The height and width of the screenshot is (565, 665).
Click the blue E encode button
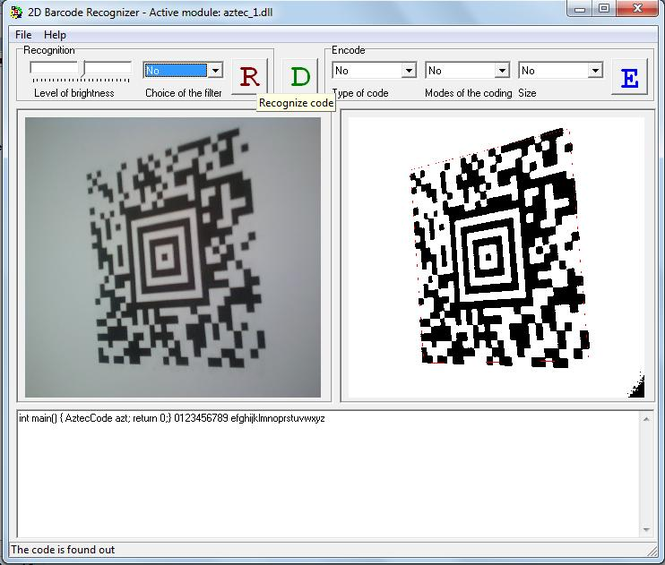(629, 77)
